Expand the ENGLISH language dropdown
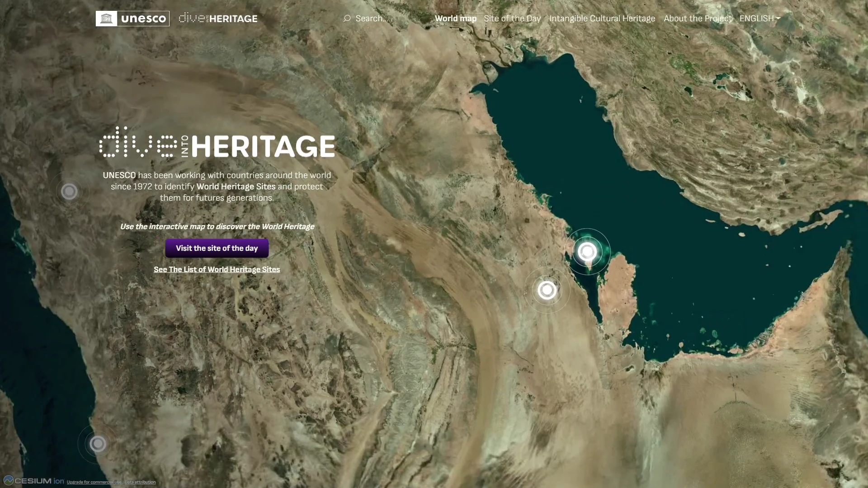868x488 pixels. click(x=759, y=19)
